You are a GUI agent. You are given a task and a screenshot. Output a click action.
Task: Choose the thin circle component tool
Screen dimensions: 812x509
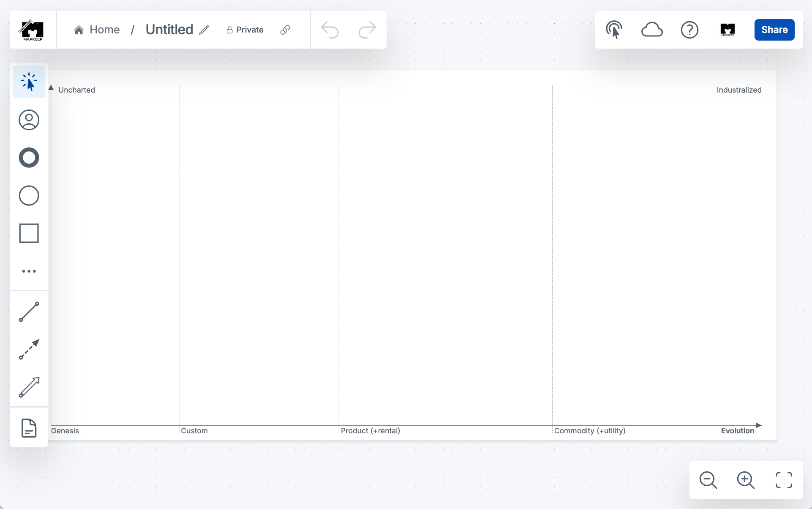click(29, 196)
